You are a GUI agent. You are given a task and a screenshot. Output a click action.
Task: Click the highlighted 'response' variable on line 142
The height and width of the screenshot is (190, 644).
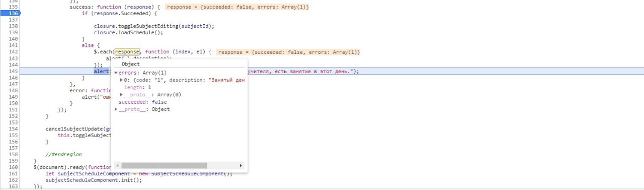[x=127, y=52]
